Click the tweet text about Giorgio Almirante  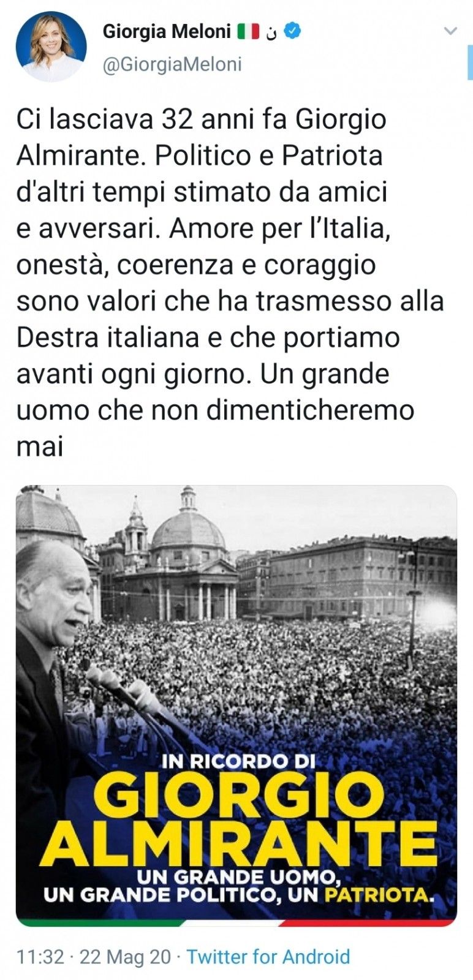pos(230,282)
